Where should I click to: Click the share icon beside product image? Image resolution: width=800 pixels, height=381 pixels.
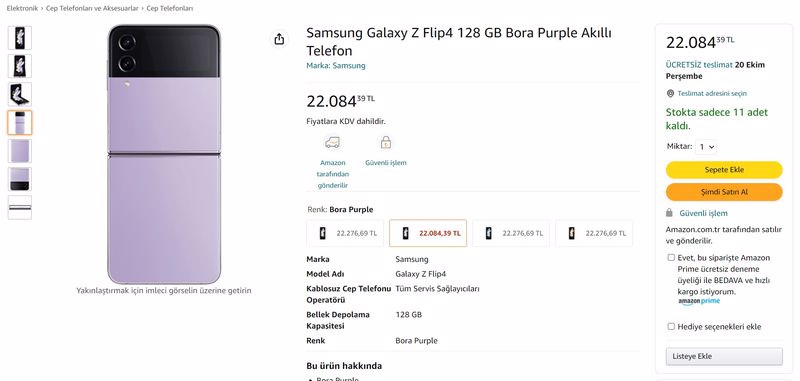[279, 39]
